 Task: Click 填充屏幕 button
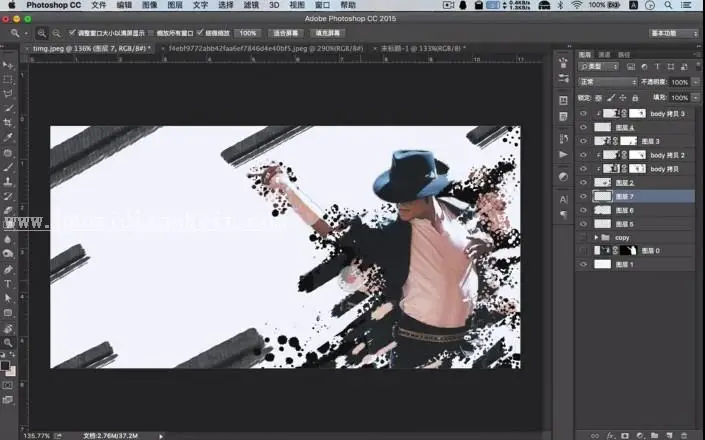[327, 33]
